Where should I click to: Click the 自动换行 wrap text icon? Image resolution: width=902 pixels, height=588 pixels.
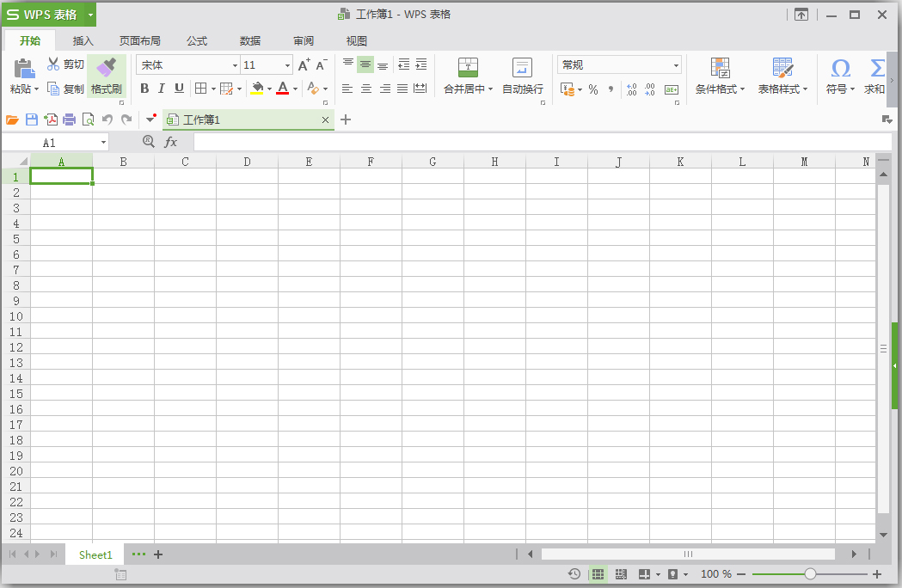coord(521,68)
